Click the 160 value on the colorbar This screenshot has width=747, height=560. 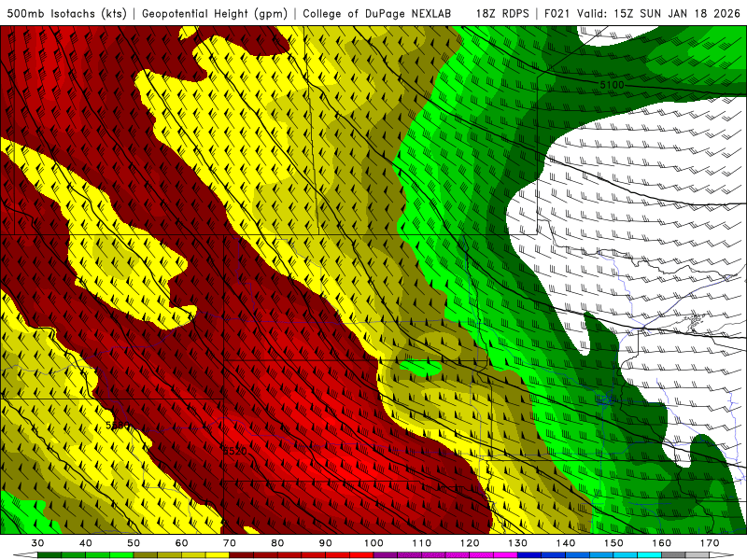[661, 543]
